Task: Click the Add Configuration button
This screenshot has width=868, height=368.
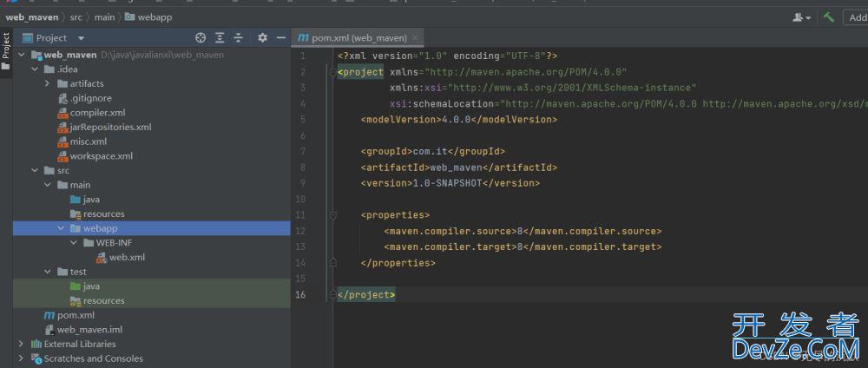Action: click(858, 17)
